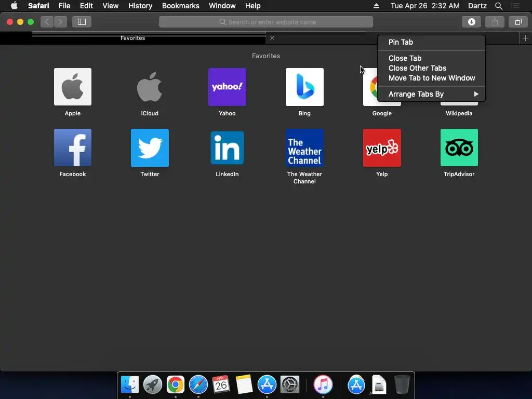Go back to the previous page
Image resolution: width=532 pixels, height=399 pixels.
point(47,22)
